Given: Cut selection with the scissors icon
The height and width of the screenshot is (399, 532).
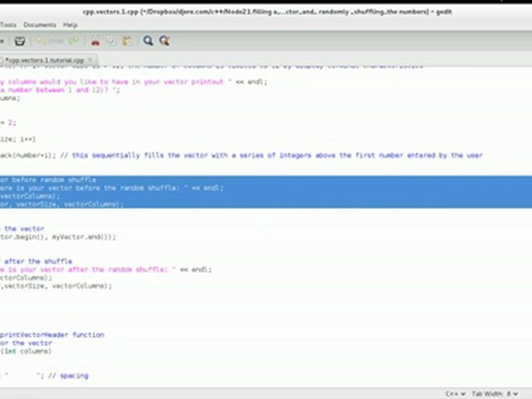Looking at the screenshot, I should point(95,42).
